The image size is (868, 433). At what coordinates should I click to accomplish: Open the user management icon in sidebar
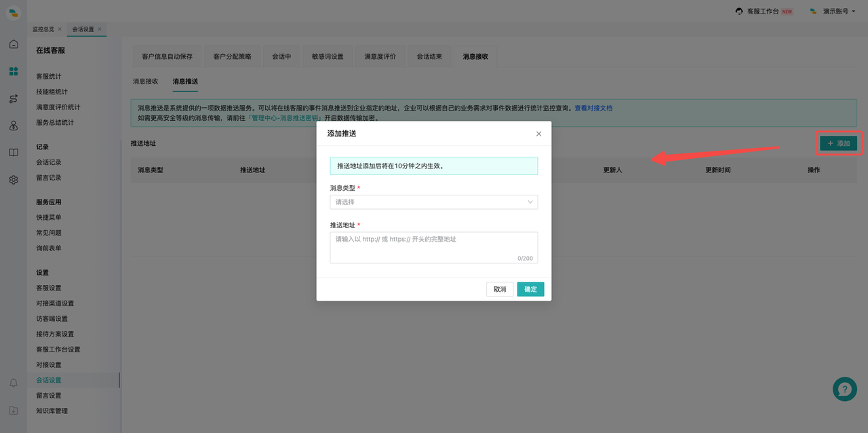(x=14, y=126)
